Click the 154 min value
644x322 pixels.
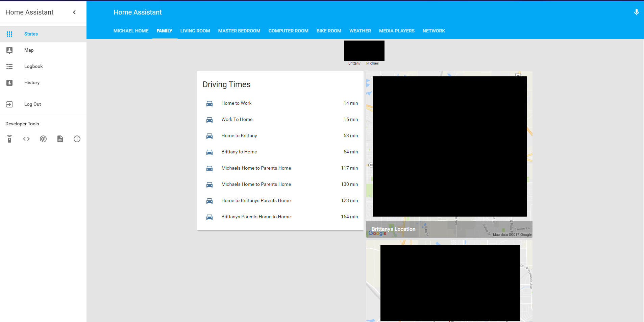pyautogui.click(x=349, y=217)
